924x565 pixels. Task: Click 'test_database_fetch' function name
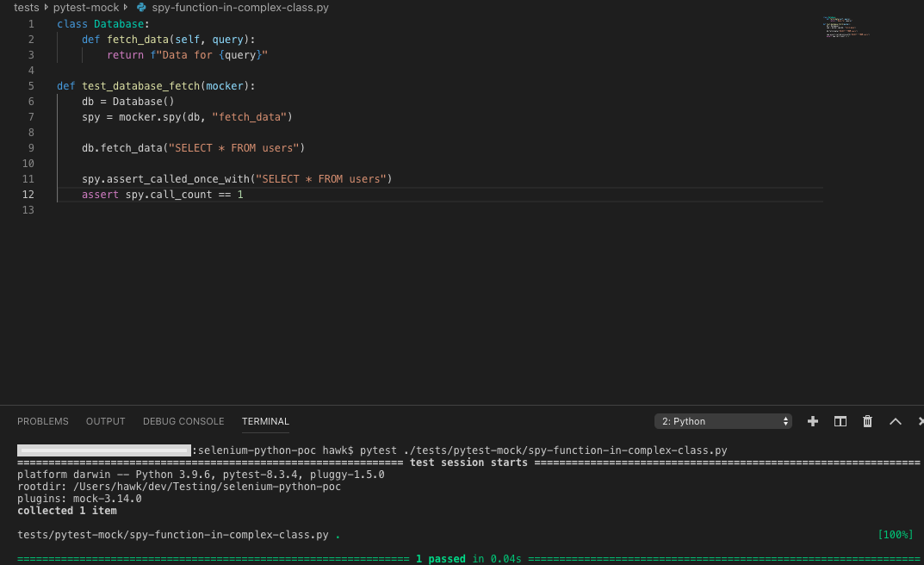pos(141,86)
